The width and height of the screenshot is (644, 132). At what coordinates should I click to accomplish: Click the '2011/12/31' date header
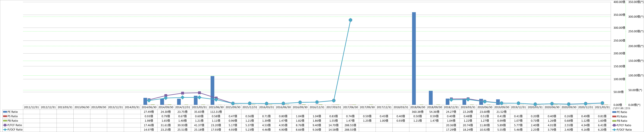tap(31, 107)
